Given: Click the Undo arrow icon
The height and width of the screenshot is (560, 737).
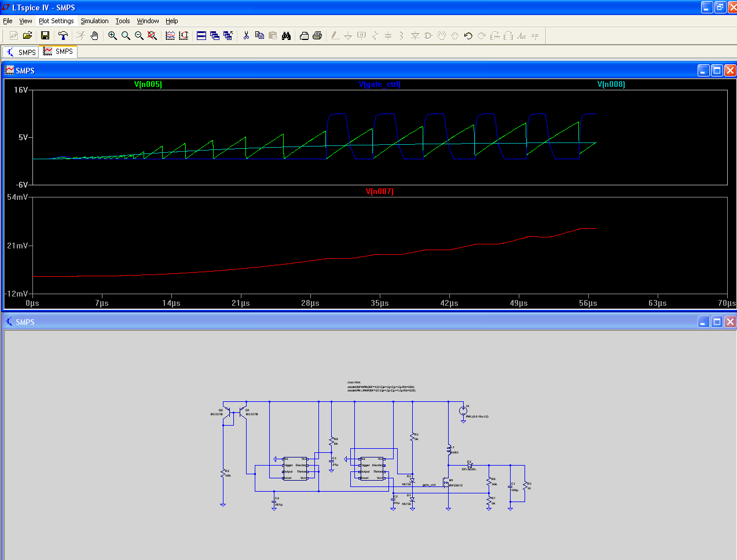Looking at the screenshot, I should (468, 36).
